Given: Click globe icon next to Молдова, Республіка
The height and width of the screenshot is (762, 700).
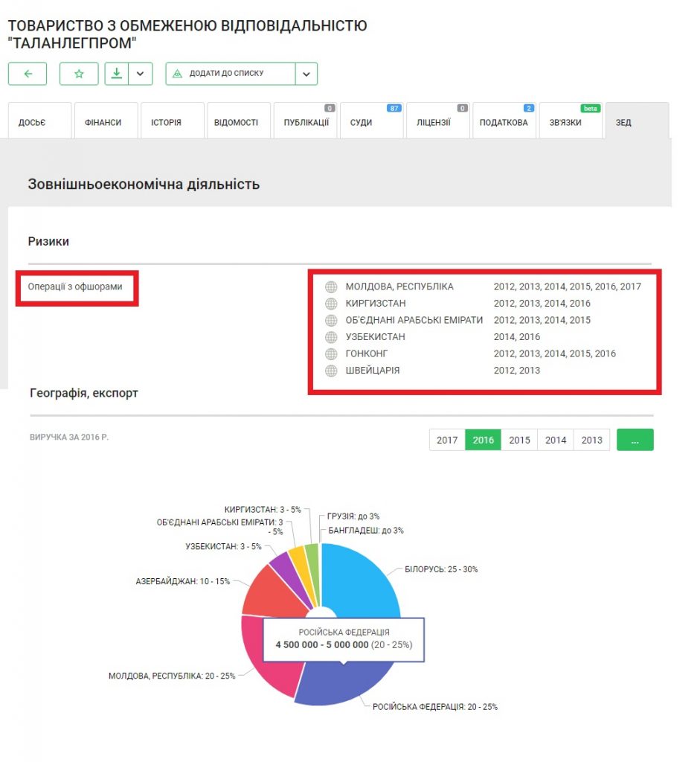Looking at the screenshot, I should (331, 286).
